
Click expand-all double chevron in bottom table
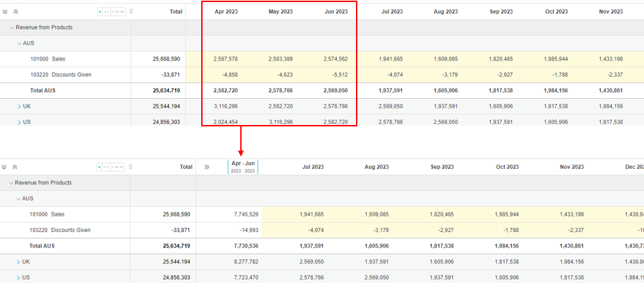tap(5, 167)
